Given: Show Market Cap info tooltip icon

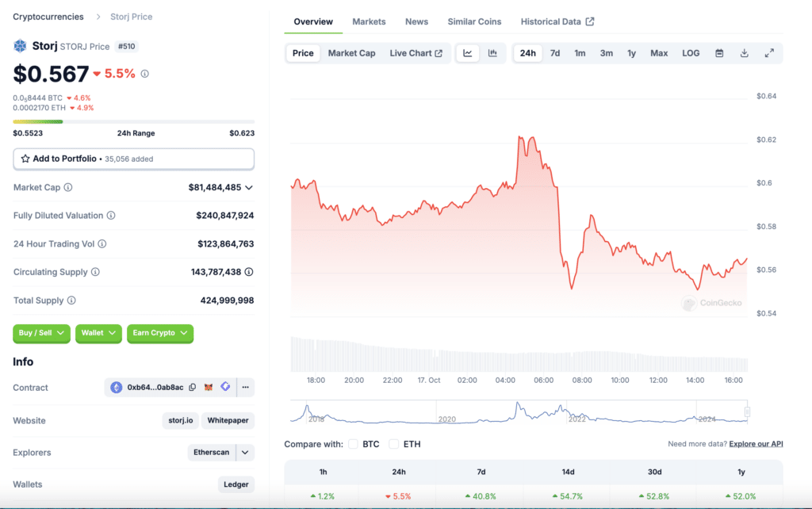Looking at the screenshot, I should pyautogui.click(x=68, y=187).
